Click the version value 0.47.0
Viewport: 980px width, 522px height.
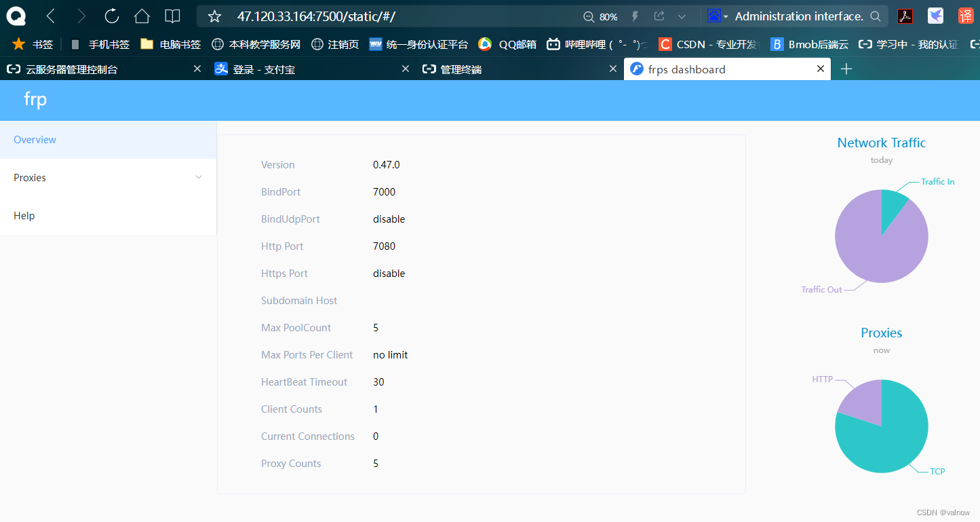pyautogui.click(x=387, y=165)
